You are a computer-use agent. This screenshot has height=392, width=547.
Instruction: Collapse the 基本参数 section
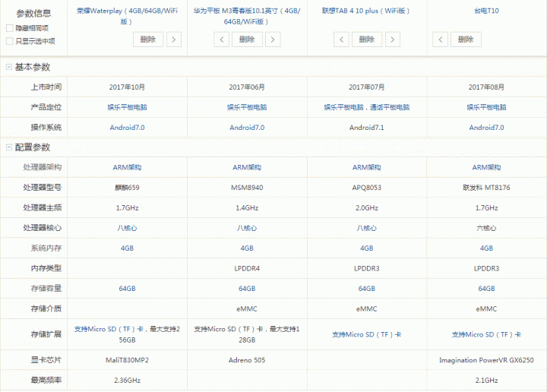pyautogui.click(x=9, y=67)
